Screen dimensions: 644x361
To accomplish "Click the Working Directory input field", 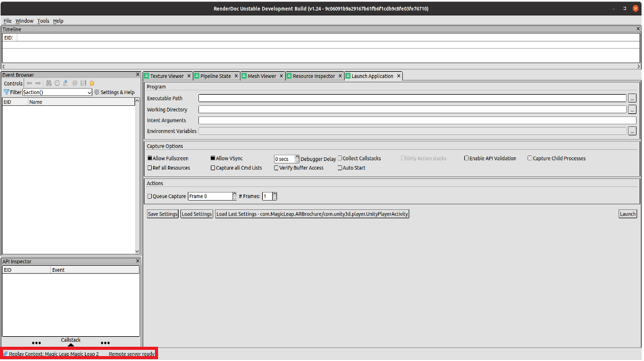I will pyautogui.click(x=412, y=110).
